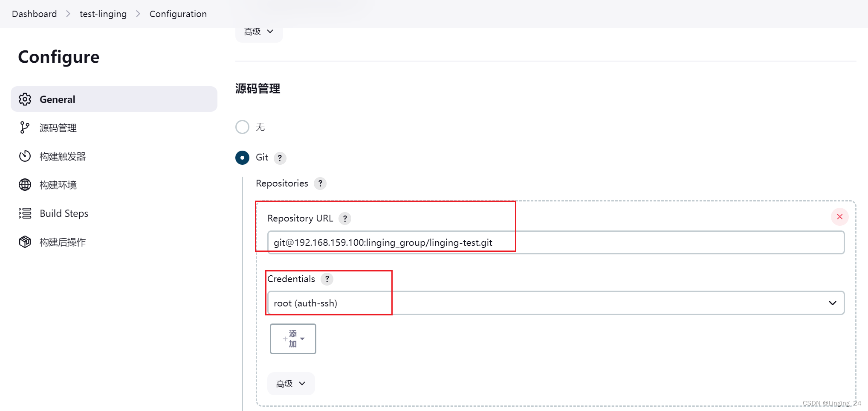Open help for the Git option
The width and height of the screenshot is (868, 411).
(x=280, y=158)
